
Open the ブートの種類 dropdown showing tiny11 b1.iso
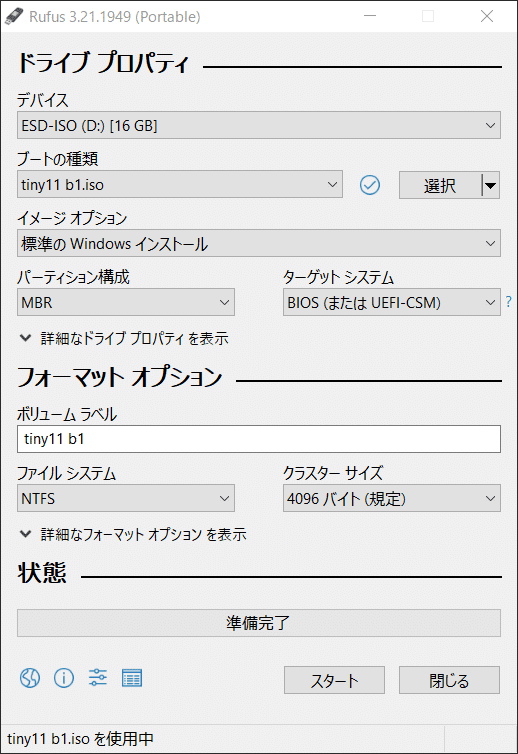180,184
